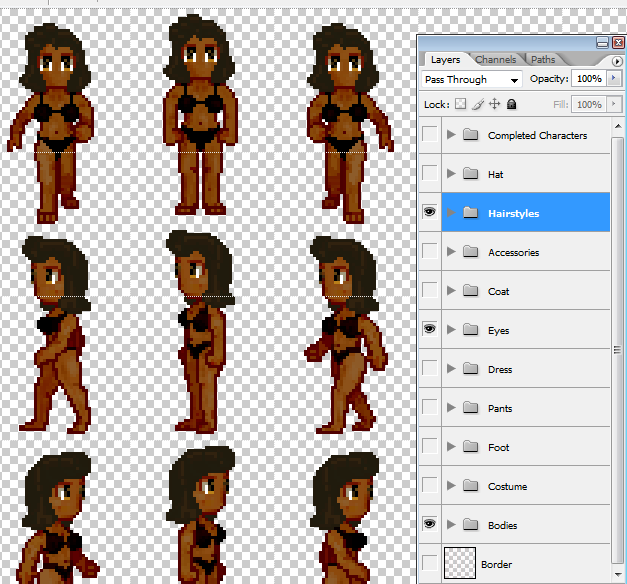Screen dimensions: 627x584
Task: Click the Opacity 100% value field
Action: pyautogui.click(x=589, y=78)
